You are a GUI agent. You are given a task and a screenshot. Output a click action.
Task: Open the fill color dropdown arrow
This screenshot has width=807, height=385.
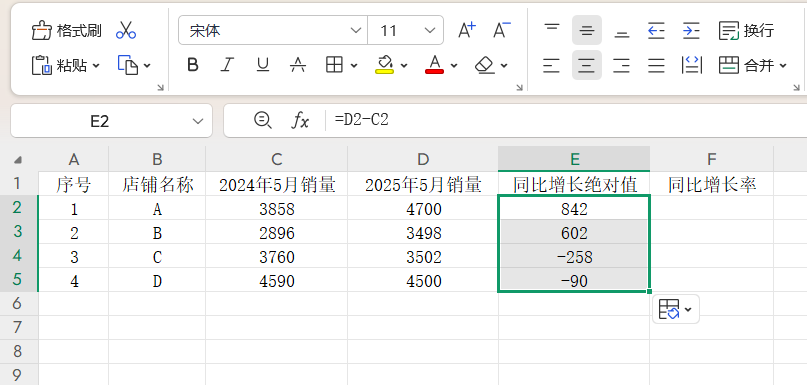pos(404,65)
